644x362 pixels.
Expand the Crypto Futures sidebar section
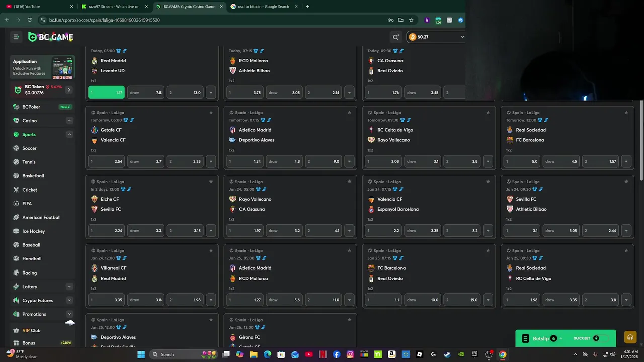click(69, 300)
